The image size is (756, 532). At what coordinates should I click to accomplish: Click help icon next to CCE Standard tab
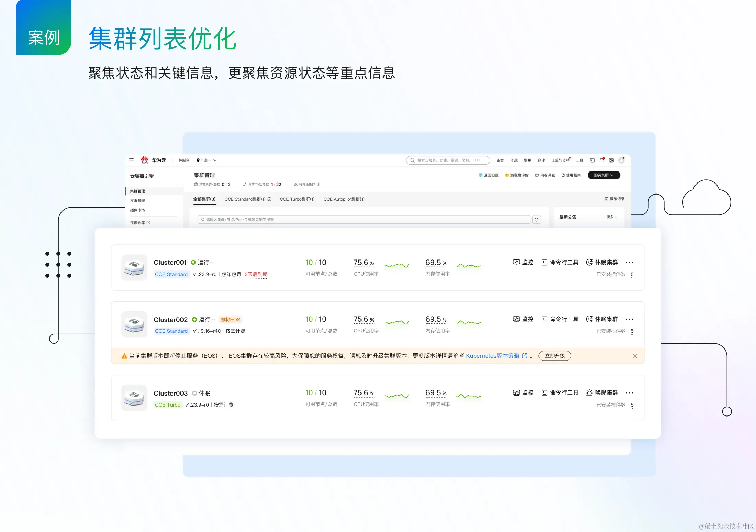pos(269,199)
